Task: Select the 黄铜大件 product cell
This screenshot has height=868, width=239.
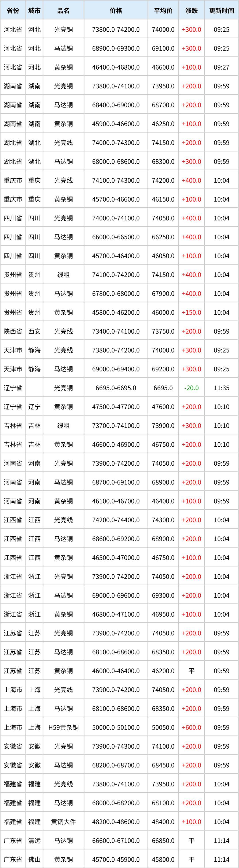Action: pyautogui.click(x=63, y=822)
